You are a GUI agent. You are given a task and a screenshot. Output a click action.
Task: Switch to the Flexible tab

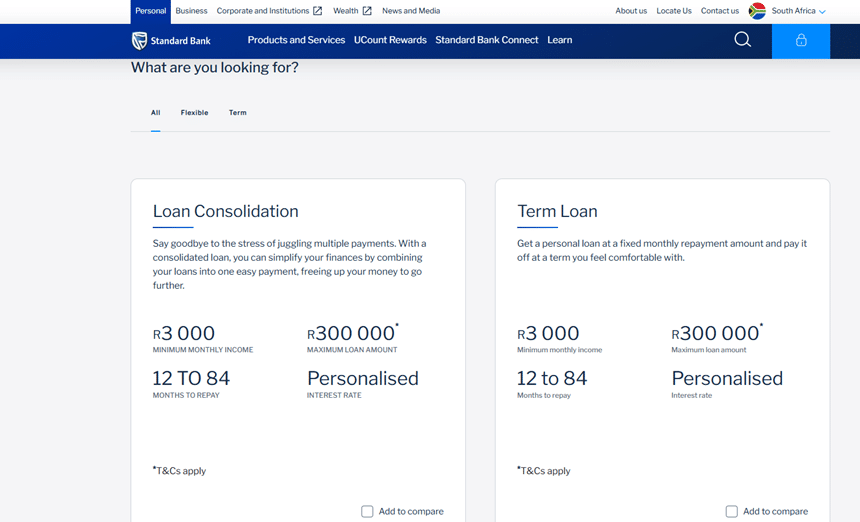(x=194, y=113)
